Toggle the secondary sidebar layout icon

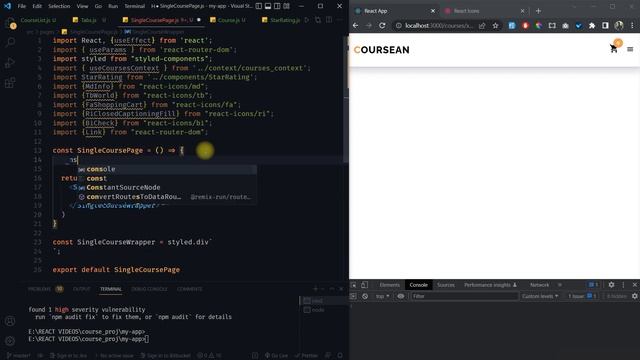[277, 6]
